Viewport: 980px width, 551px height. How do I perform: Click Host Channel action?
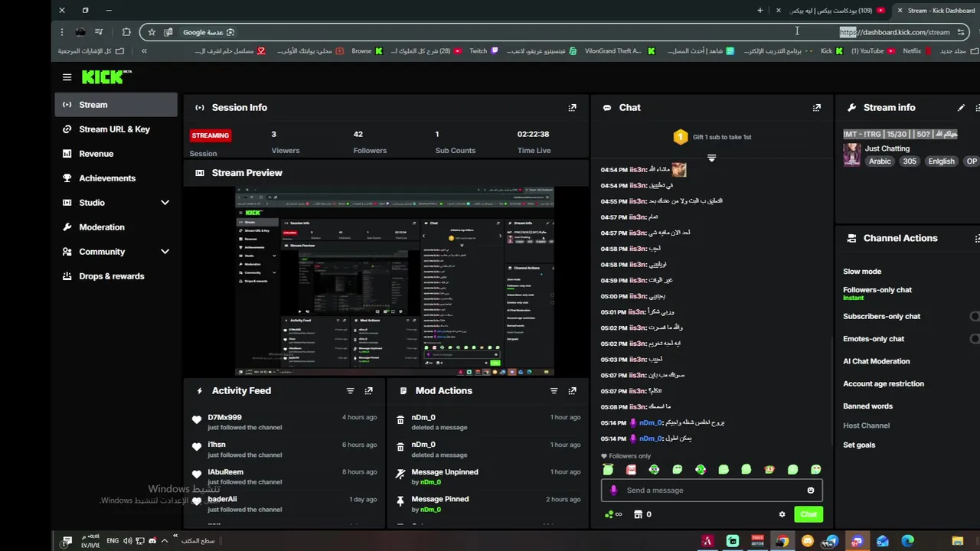tap(866, 425)
